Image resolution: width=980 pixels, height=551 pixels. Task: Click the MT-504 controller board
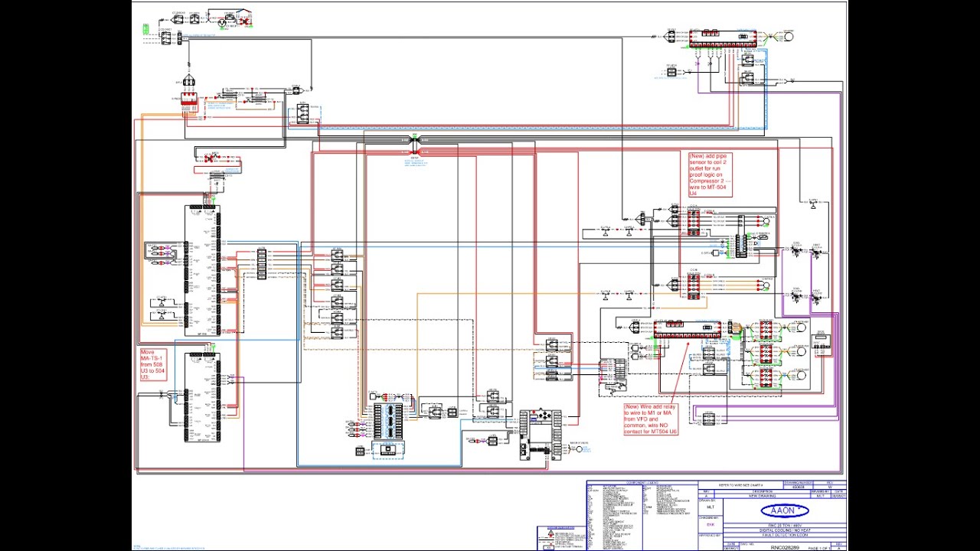point(203,396)
